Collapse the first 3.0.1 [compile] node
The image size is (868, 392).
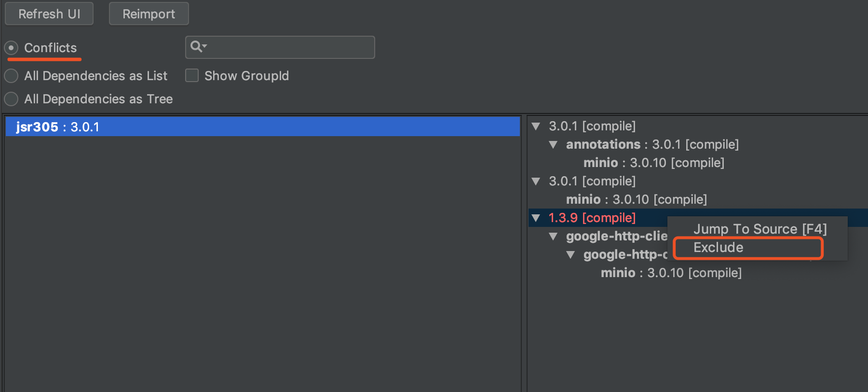[x=536, y=126]
